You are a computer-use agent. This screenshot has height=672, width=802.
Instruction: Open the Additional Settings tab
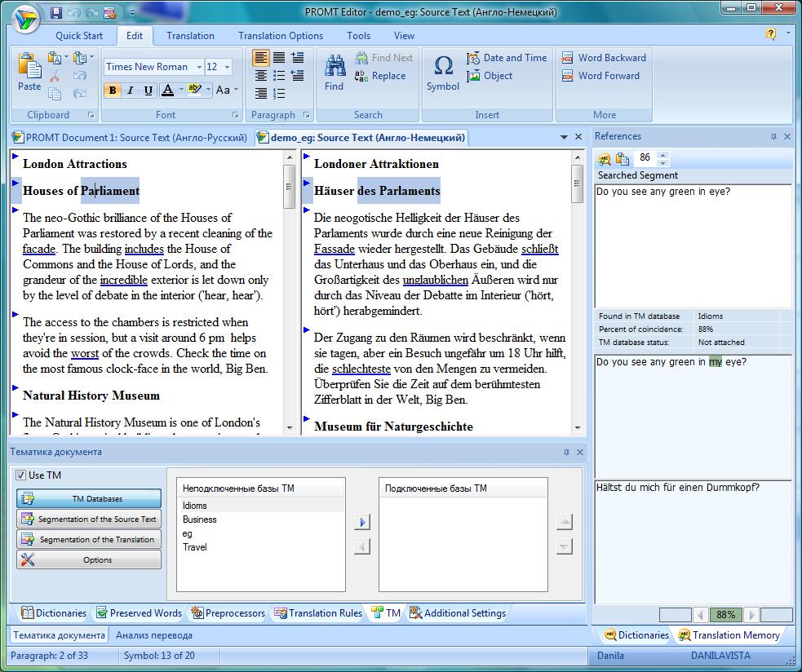(x=458, y=613)
